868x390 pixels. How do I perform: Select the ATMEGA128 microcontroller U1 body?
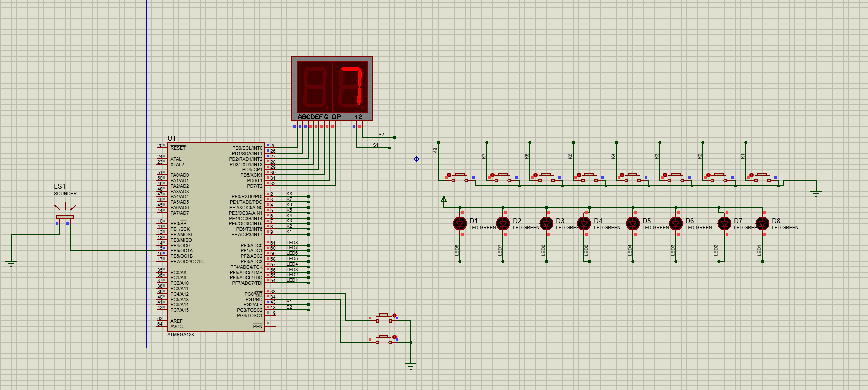[x=216, y=236]
